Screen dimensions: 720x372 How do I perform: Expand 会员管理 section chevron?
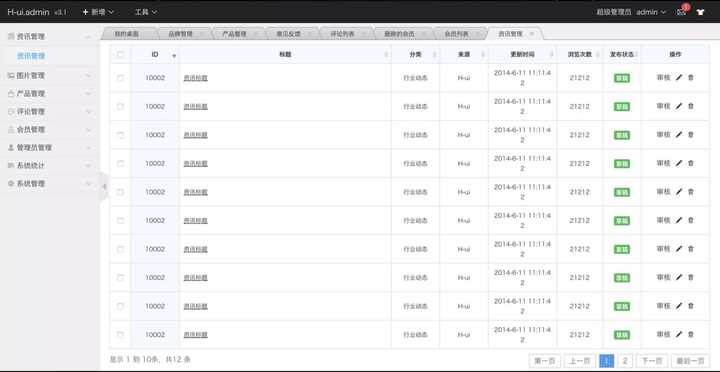click(x=88, y=130)
